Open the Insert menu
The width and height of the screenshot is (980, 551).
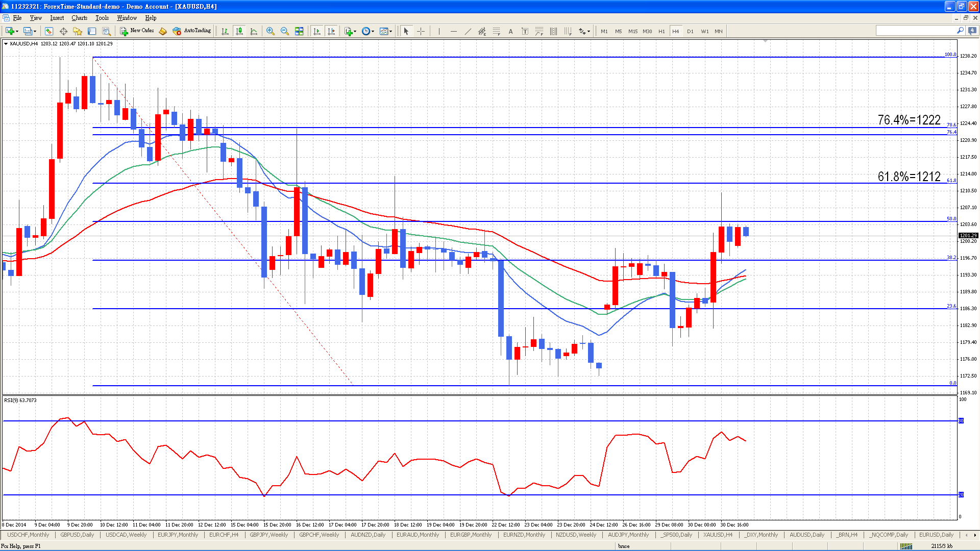57,18
